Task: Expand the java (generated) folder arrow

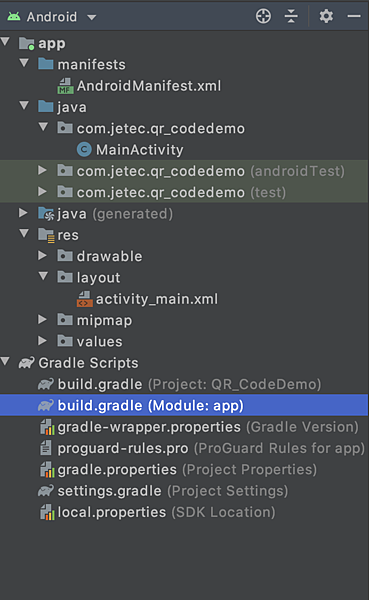Action: coord(23,213)
